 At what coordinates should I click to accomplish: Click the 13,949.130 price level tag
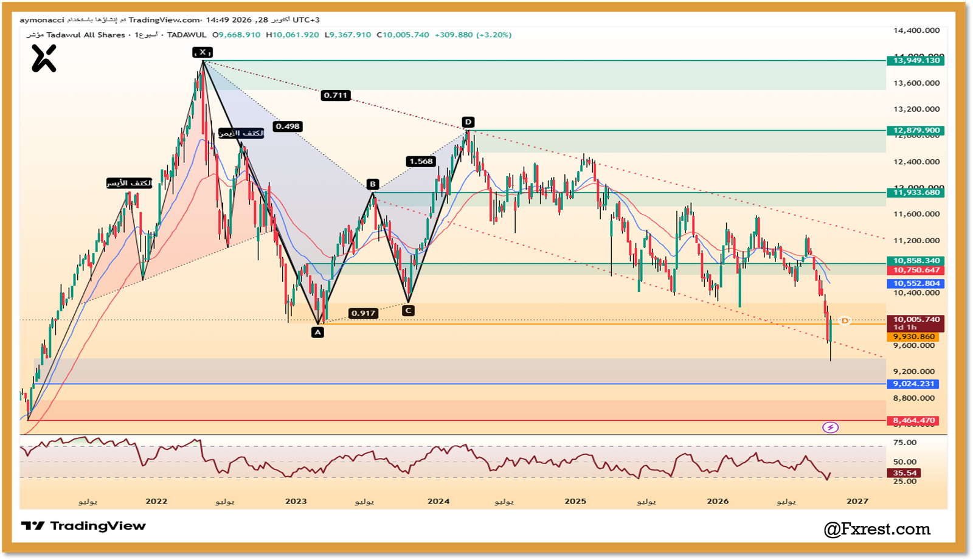click(x=916, y=60)
